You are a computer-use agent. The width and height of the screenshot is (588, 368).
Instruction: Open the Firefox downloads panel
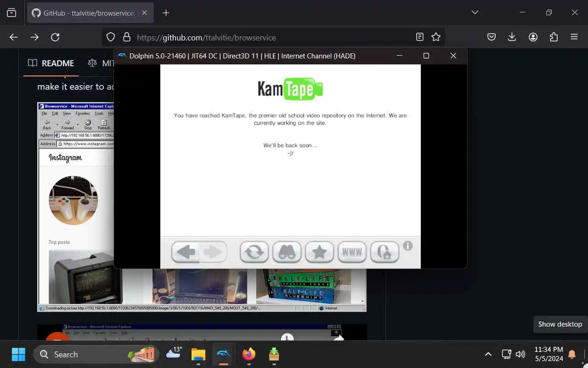[512, 37]
